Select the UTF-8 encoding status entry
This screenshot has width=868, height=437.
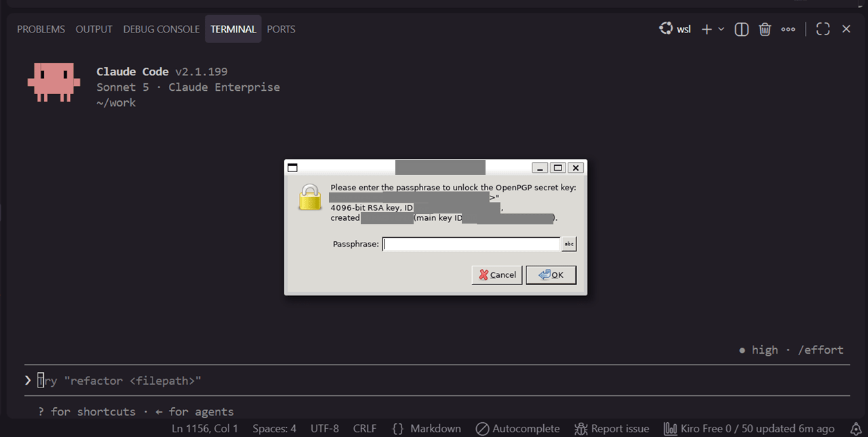tap(325, 429)
